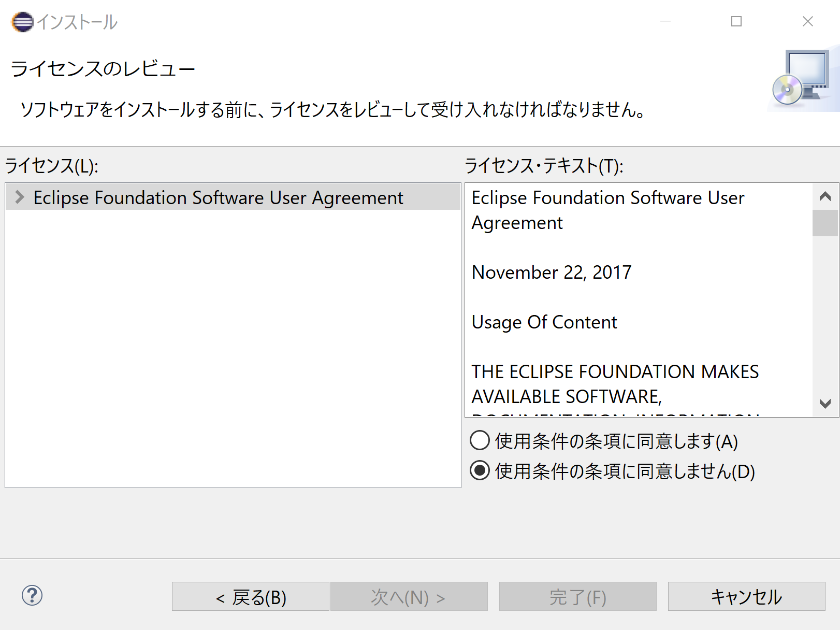
Task: Click the 完了(F) button
Action: pyautogui.click(x=578, y=596)
